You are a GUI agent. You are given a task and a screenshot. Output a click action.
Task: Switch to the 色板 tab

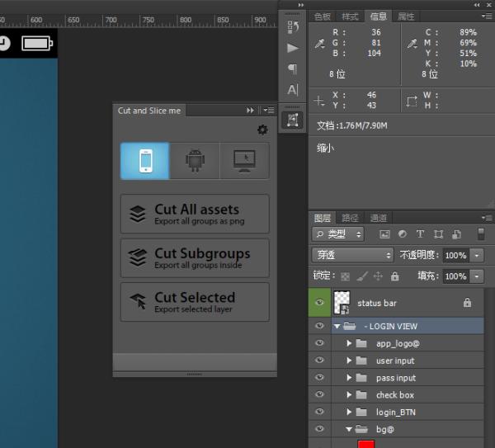point(323,17)
